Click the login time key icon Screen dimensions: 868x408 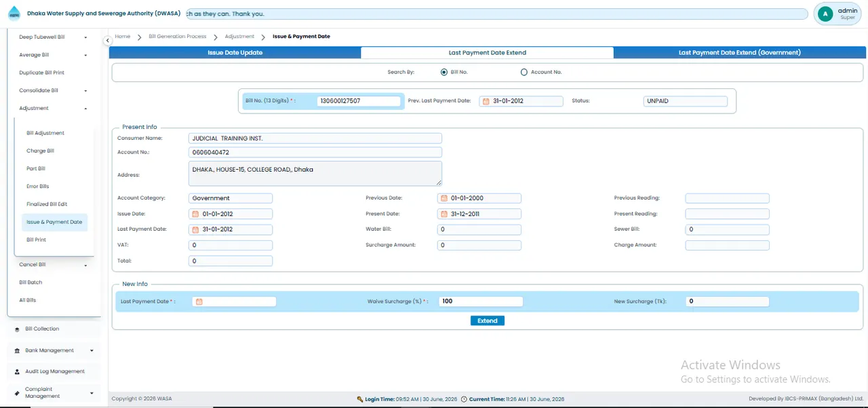point(359,399)
